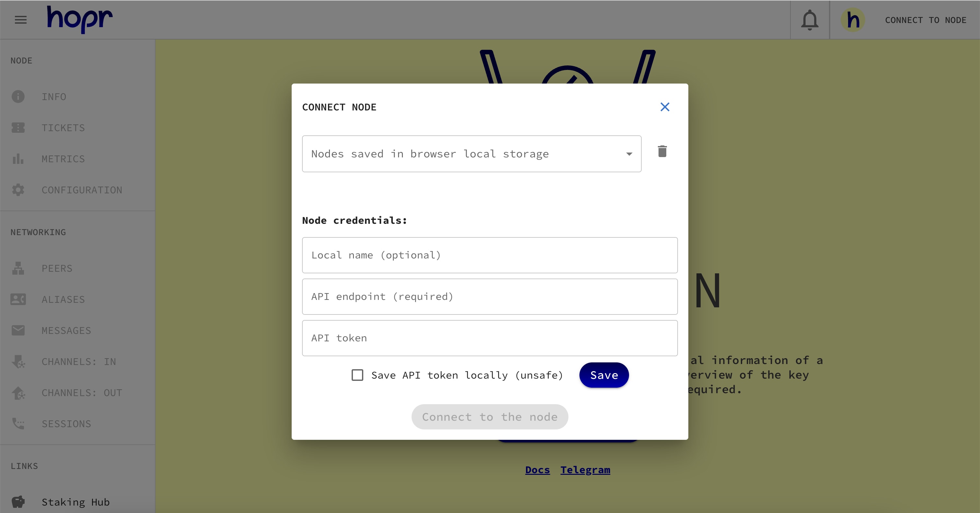Click the round h avatar icon
The width and height of the screenshot is (980, 513).
853,20
